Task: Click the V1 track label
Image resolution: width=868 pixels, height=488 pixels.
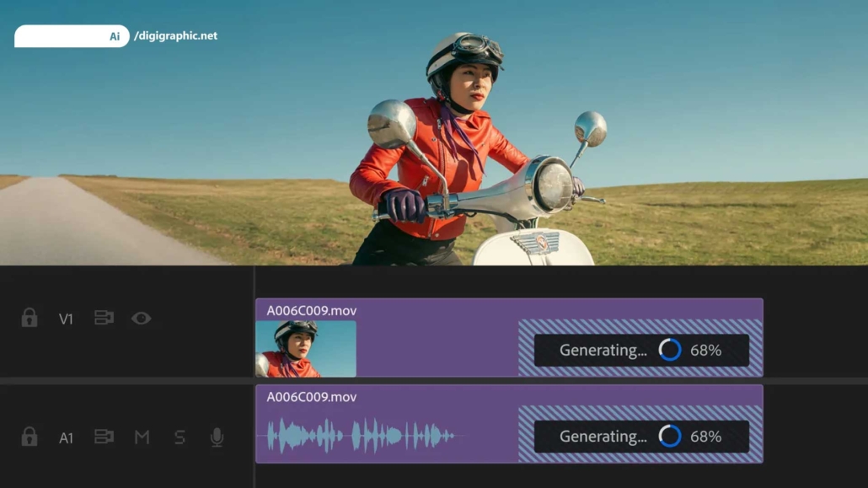Action: pyautogui.click(x=66, y=319)
